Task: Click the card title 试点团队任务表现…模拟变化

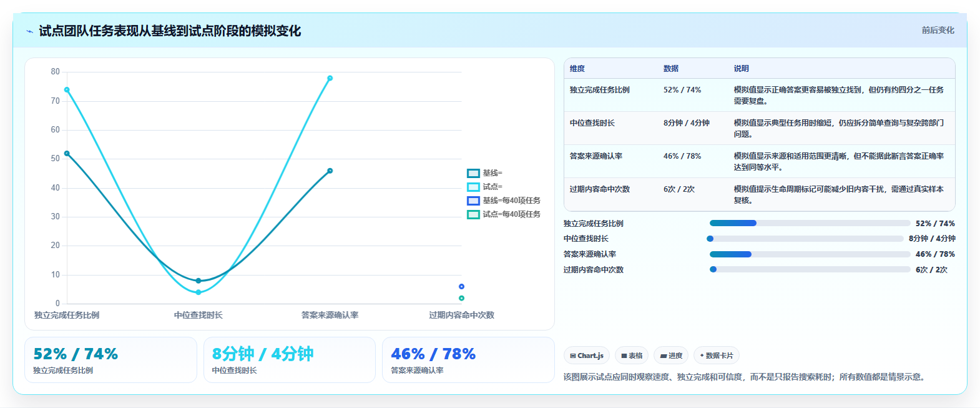Action: pos(170,31)
